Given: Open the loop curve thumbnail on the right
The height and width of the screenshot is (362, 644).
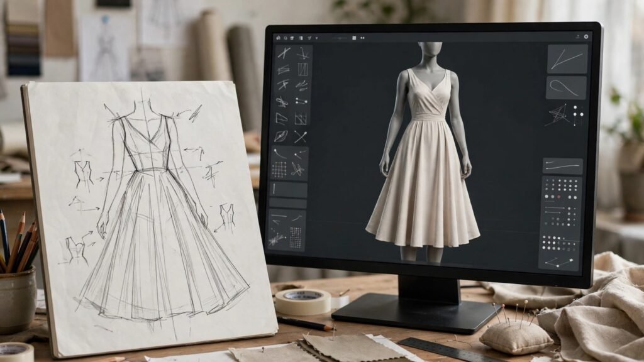Looking at the screenshot, I should (566, 88).
